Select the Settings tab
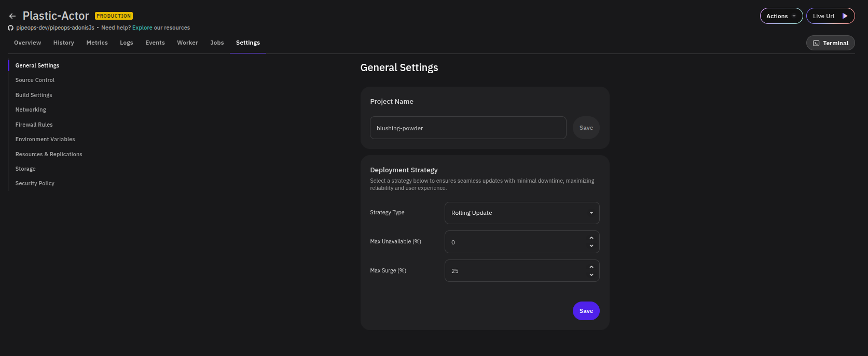 coord(248,43)
